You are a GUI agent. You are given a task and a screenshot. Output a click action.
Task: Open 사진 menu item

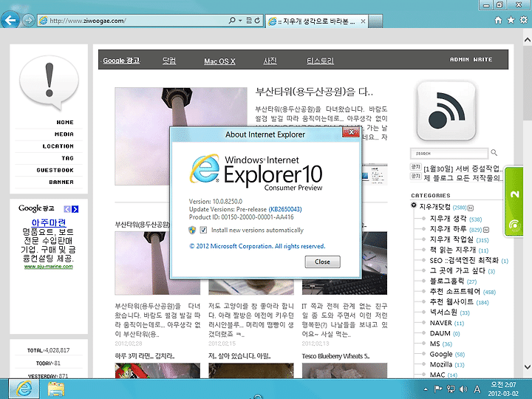tap(270, 61)
